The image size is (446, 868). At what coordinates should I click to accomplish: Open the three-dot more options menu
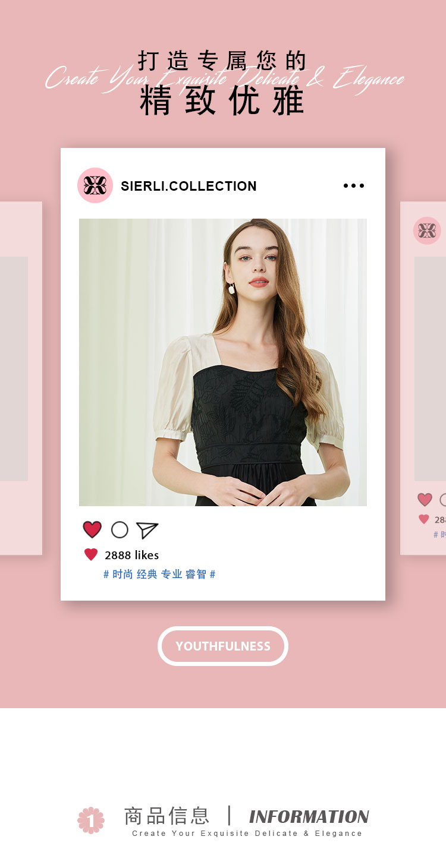[x=354, y=186]
